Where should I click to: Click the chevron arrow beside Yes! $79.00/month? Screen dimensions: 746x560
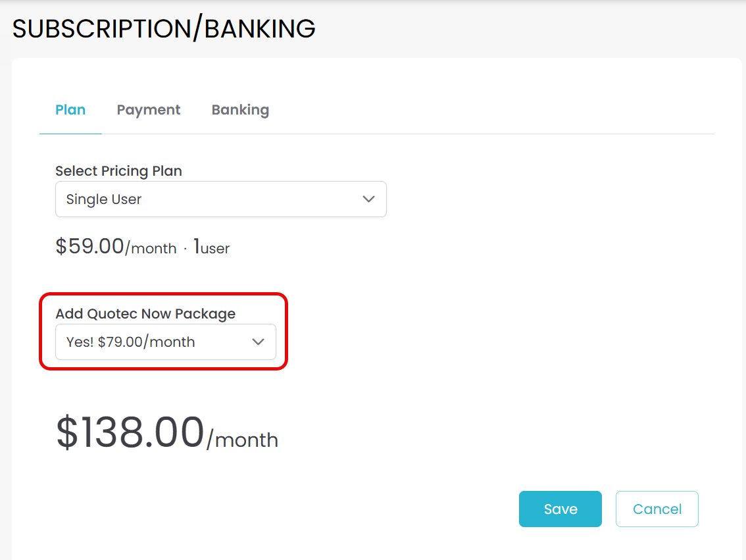coord(259,342)
